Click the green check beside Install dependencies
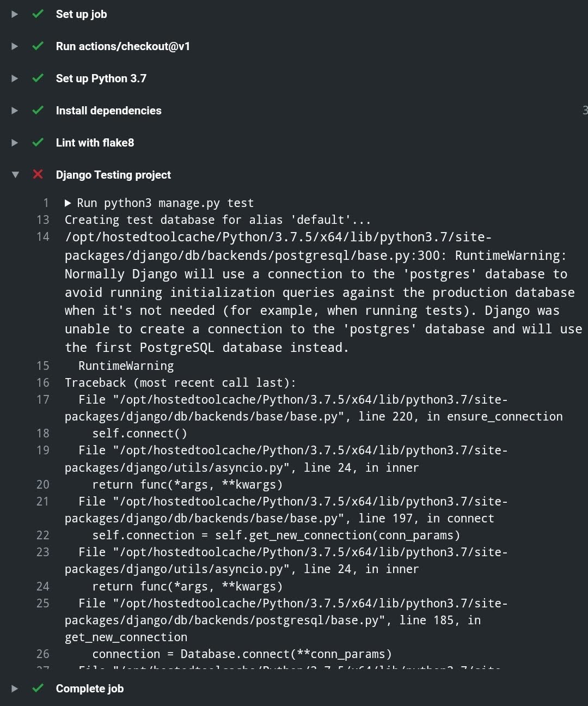This screenshot has width=588, height=706. click(38, 111)
